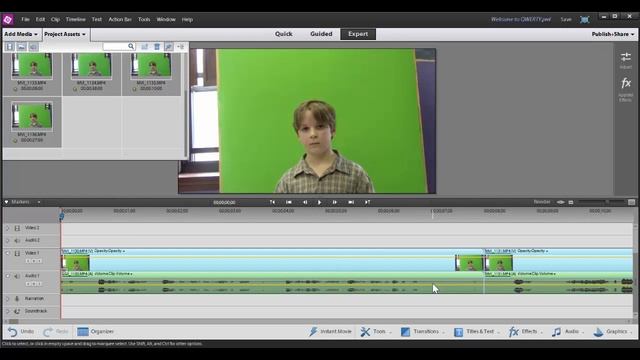This screenshot has width=640, height=360.
Task: Open the Publish+Share dropdown
Action: point(613,34)
